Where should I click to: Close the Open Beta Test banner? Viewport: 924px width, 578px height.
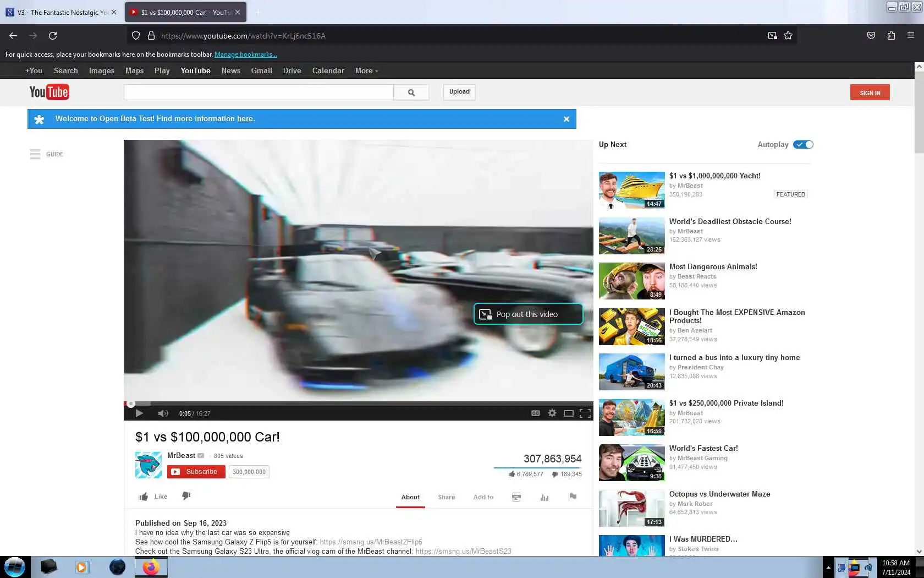(x=566, y=119)
